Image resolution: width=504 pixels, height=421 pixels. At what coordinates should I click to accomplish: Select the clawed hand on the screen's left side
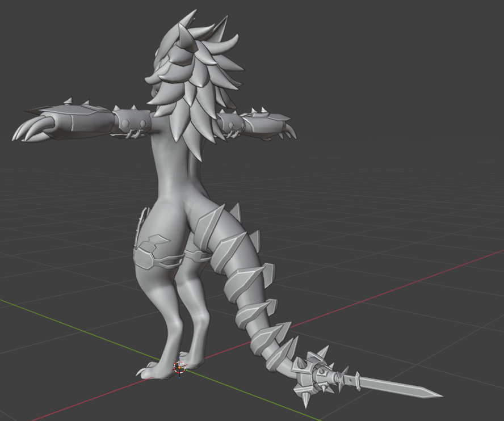click(35, 127)
